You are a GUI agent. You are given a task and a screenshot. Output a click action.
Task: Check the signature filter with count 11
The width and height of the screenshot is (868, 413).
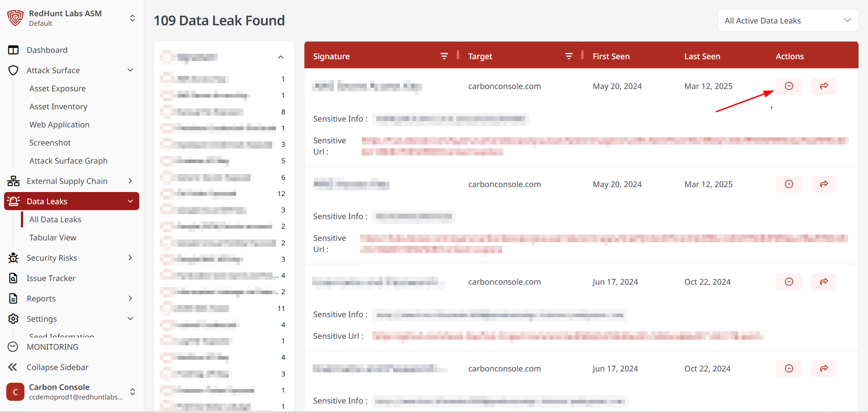coord(167,308)
